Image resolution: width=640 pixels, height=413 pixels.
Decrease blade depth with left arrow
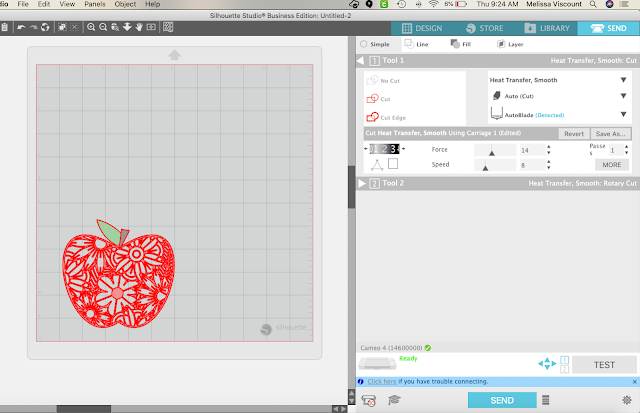366,149
